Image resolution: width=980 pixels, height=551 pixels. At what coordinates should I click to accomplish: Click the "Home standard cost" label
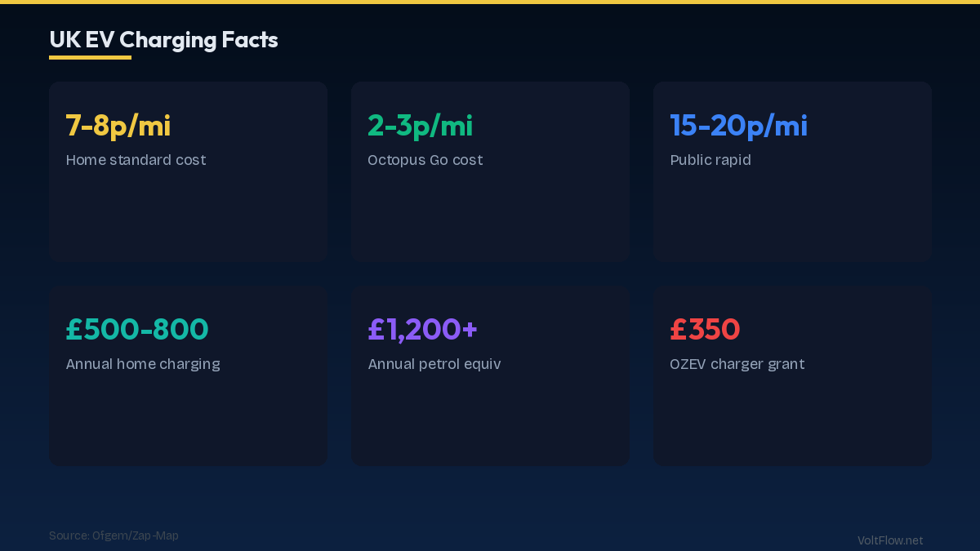[136, 160]
